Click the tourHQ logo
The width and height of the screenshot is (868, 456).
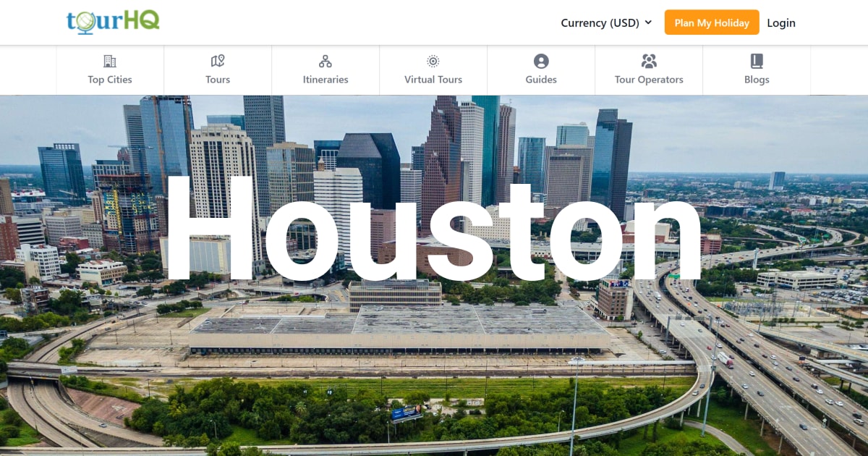point(113,21)
